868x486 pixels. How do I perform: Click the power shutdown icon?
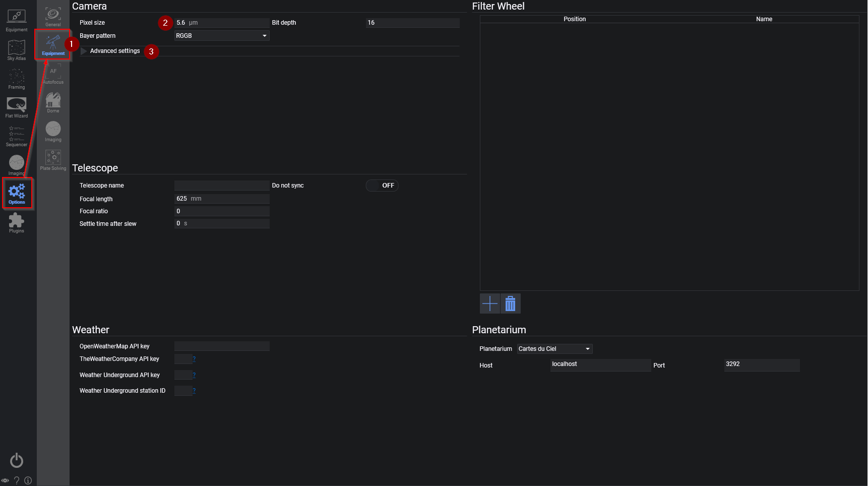click(17, 460)
